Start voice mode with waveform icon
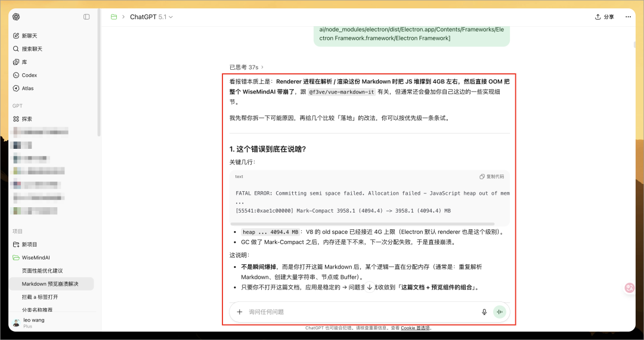The height and width of the screenshot is (340, 644). (x=500, y=312)
